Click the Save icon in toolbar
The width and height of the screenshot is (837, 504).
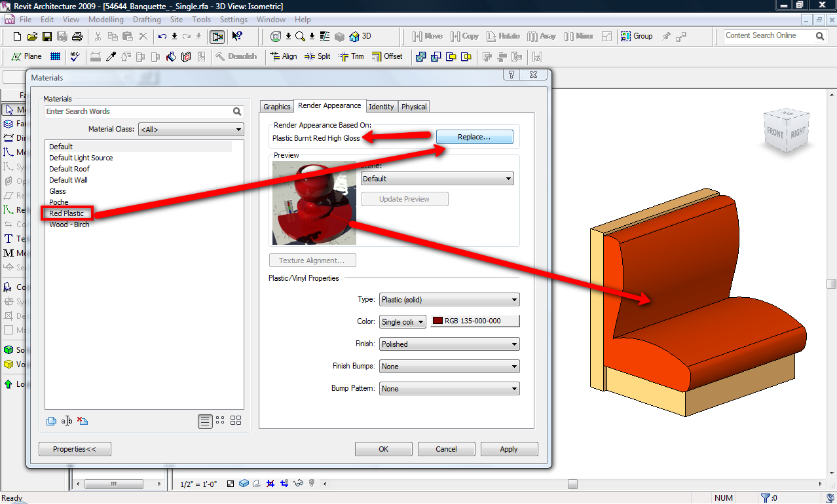[x=47, y=37]
